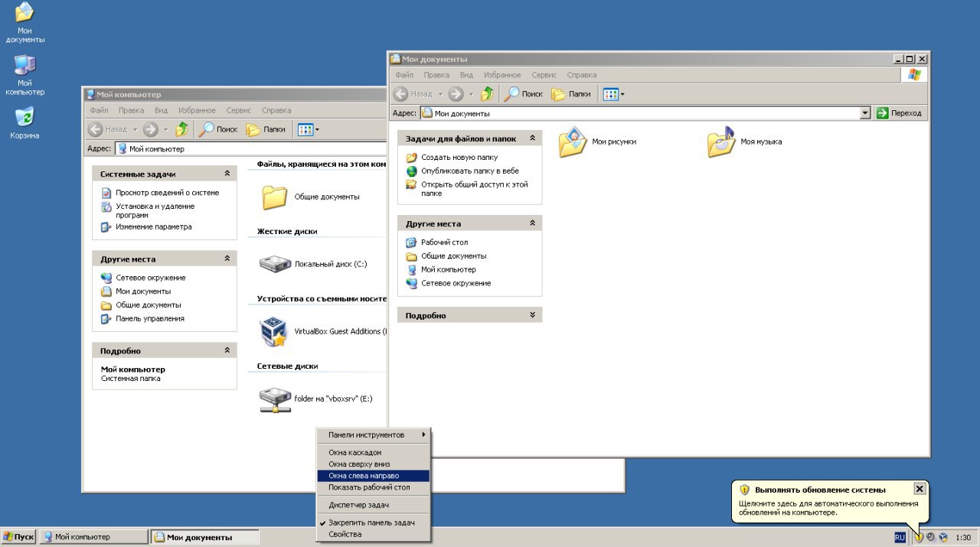
Task: Click RU language indicator in tray
Action: click(900, 537)
